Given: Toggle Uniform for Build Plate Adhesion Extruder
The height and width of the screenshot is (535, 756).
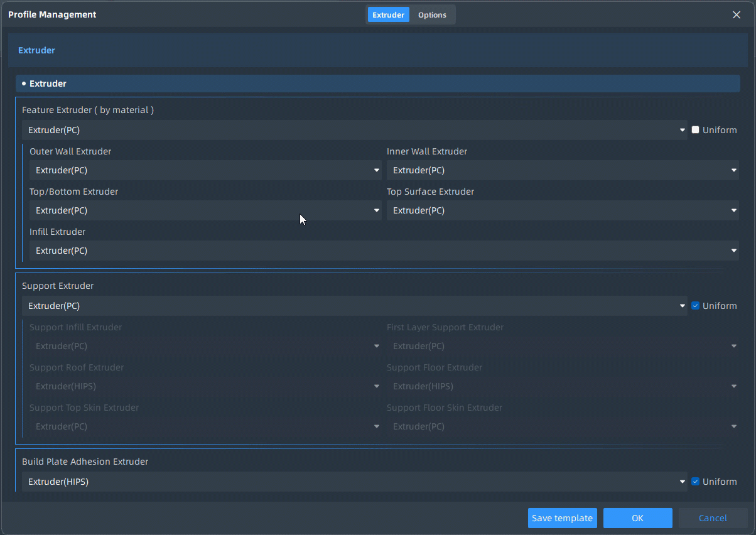Looking at the screenshot, I should pos(695,482).
